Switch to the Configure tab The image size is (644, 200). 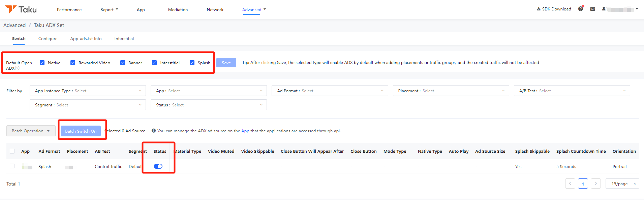click(x=48, y=39)
